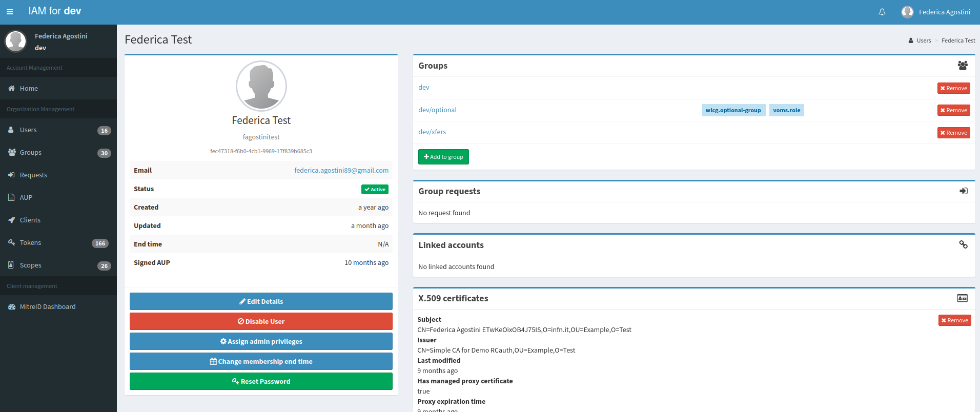Click the sidebar profile avatar
This screenshot has width=980, height=412.
[x=15, y=41]
